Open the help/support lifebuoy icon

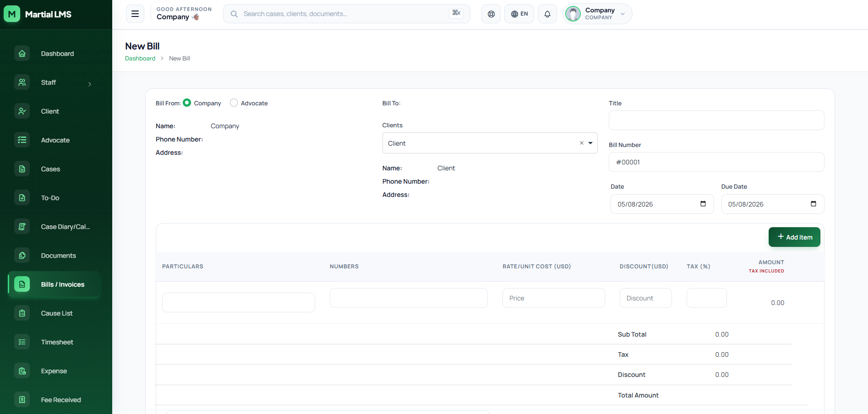pos(491,14)
